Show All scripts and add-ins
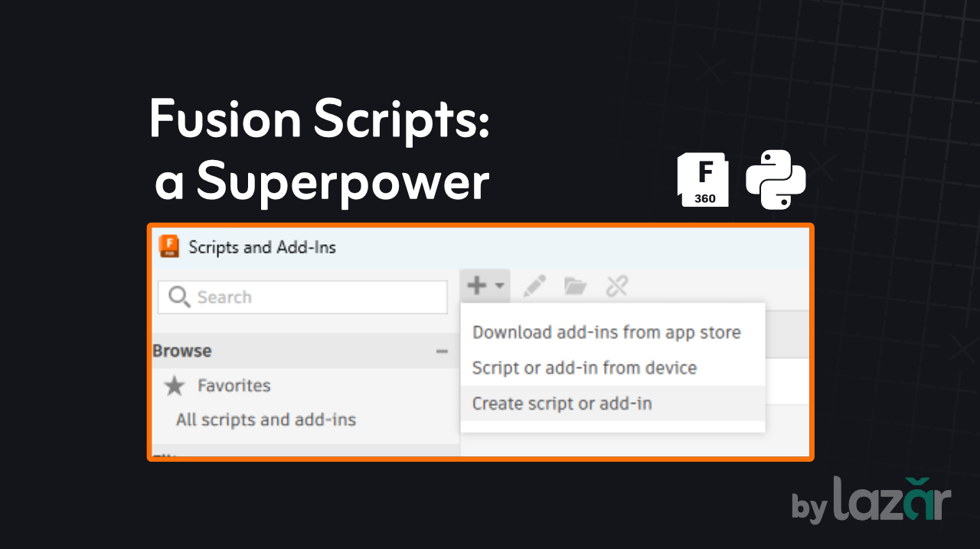Screen dimensions: 980x549 tap(266, 420)
